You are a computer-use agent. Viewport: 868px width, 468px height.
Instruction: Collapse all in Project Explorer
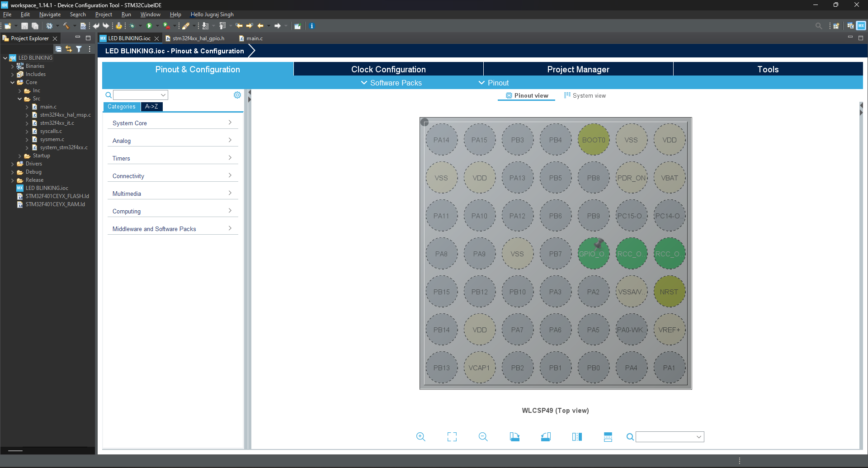[x=58, y=49]
